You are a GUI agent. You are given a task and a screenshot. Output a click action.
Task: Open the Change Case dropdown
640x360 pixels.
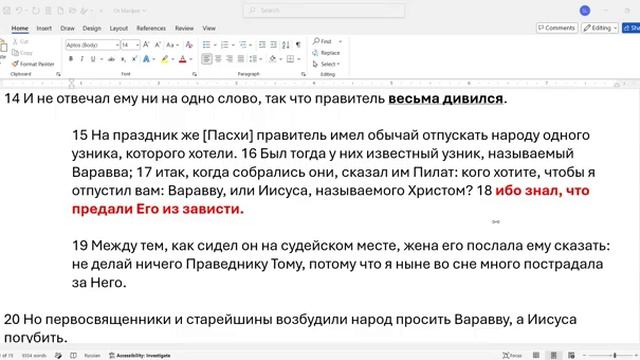pyautogui.click(x=172, y=44)
